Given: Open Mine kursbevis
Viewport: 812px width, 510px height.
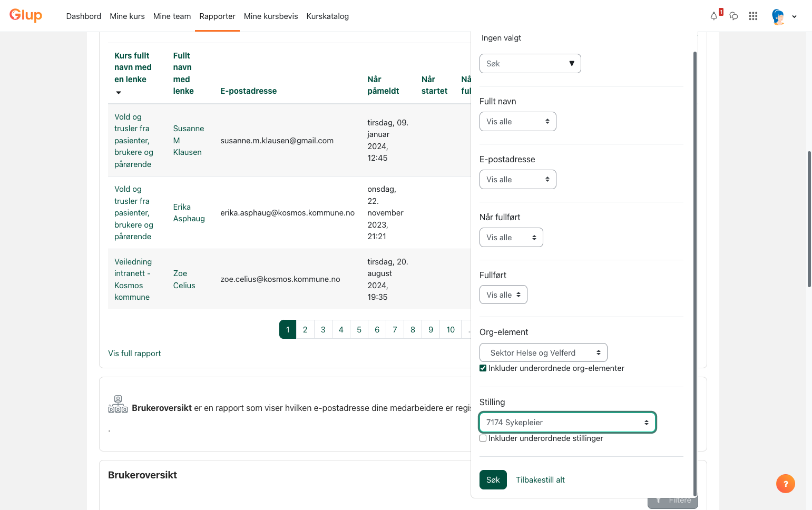Looking at the screenshot, I should tap(271, 16).
